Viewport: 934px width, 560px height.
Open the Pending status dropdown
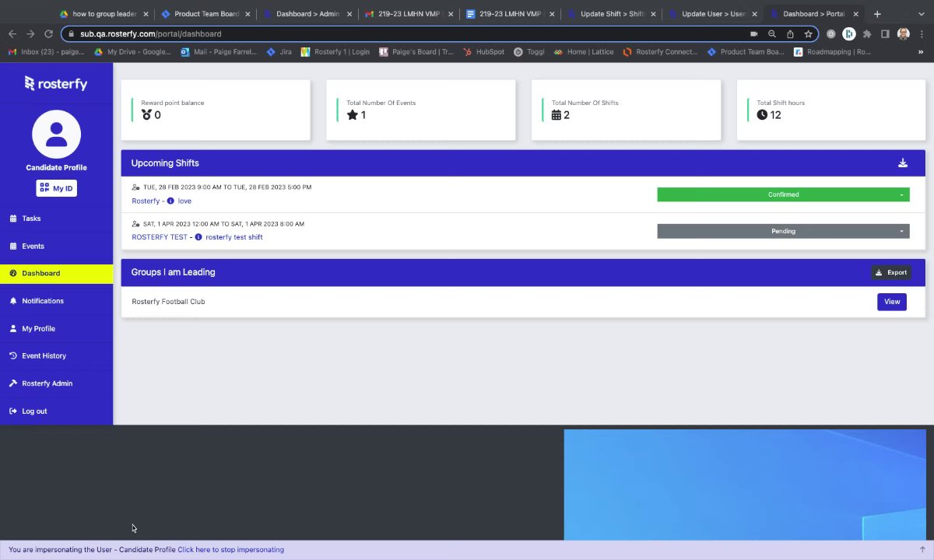click(x=783, y=231)
